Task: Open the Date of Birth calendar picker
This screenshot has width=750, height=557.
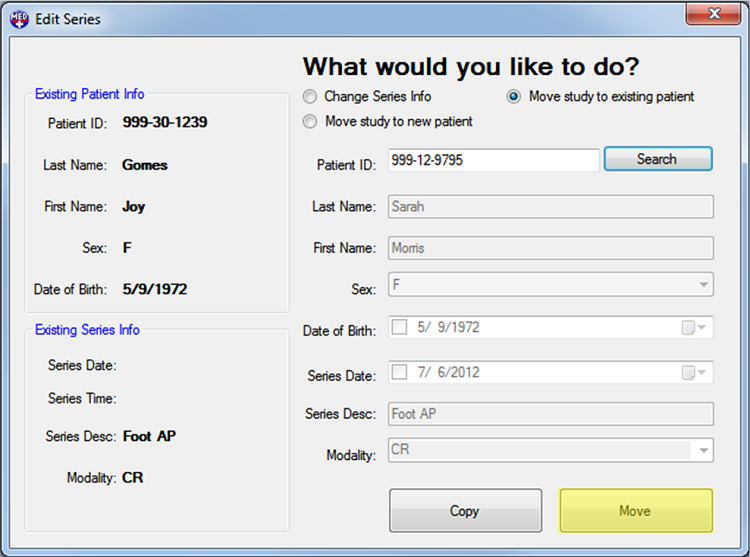Action: coord(693,328)
